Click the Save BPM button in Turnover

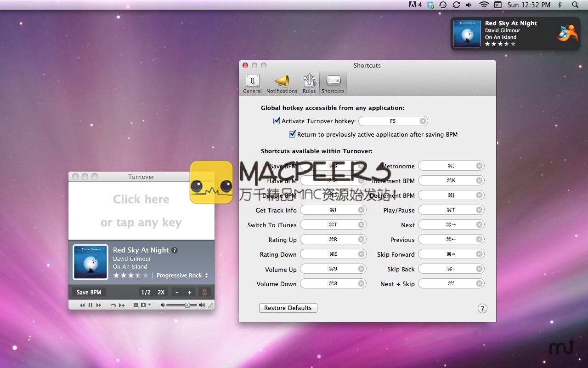(x=89, y=292)
